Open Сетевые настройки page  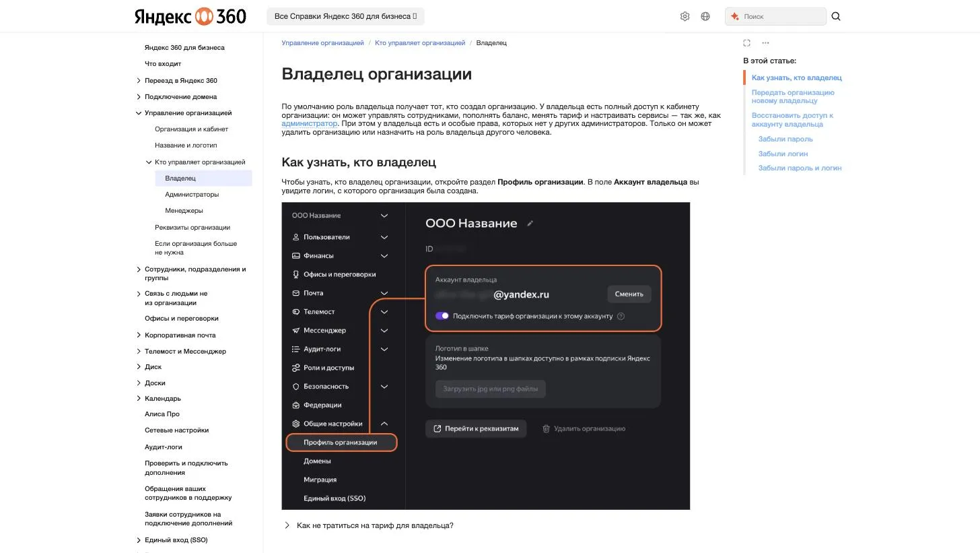(176, 430)
